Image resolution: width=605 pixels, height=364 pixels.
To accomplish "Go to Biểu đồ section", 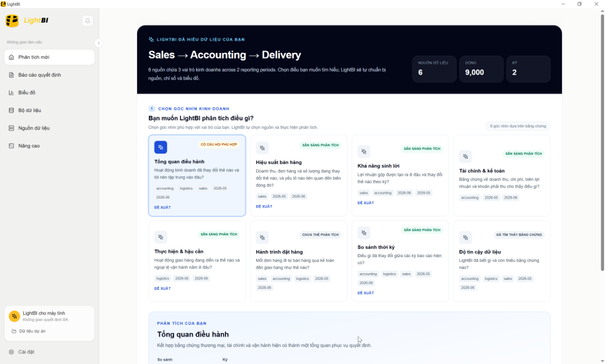I will tap(49, 93).
